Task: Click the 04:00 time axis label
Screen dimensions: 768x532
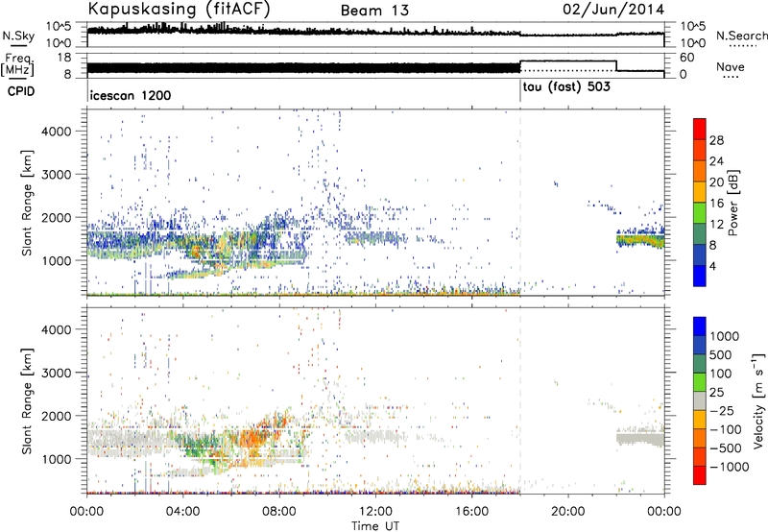Action: 182,512
